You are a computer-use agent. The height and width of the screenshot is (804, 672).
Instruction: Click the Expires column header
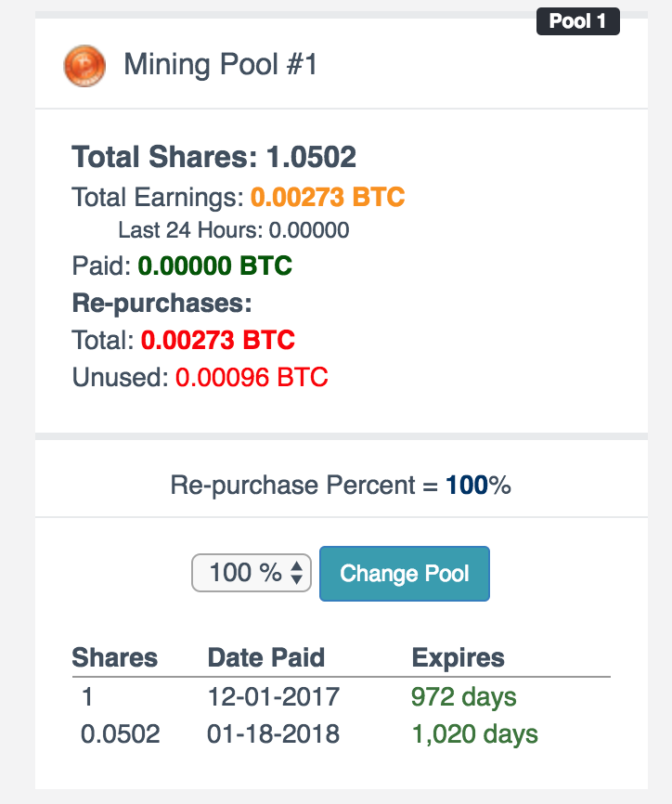[458, 658]
